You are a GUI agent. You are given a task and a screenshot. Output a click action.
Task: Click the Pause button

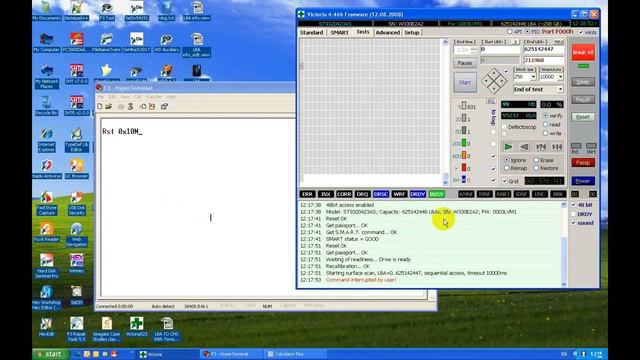coord(464,63)
